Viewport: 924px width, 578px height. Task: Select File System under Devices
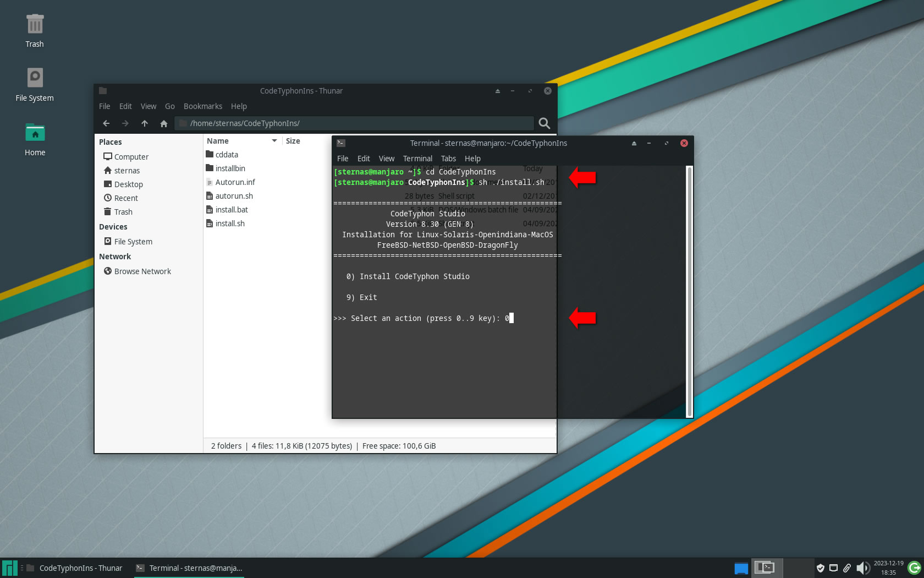click(x=128, y=242)
